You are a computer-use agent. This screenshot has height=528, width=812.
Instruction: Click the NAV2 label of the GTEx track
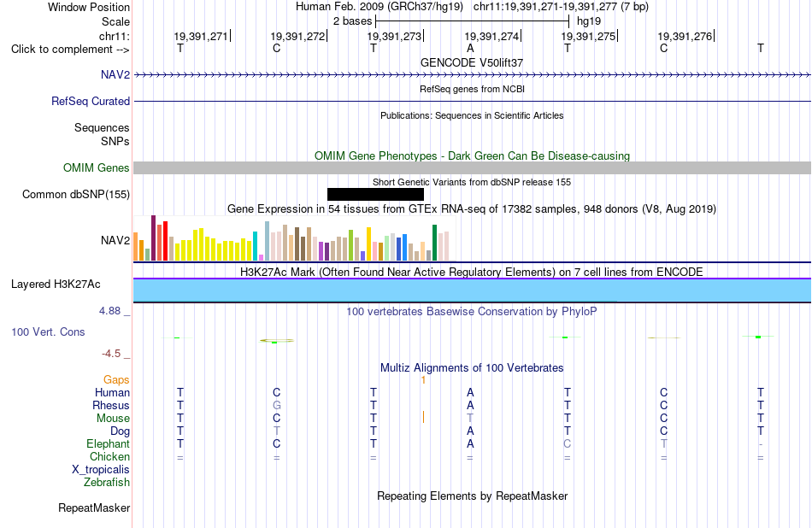coord(115,240)
